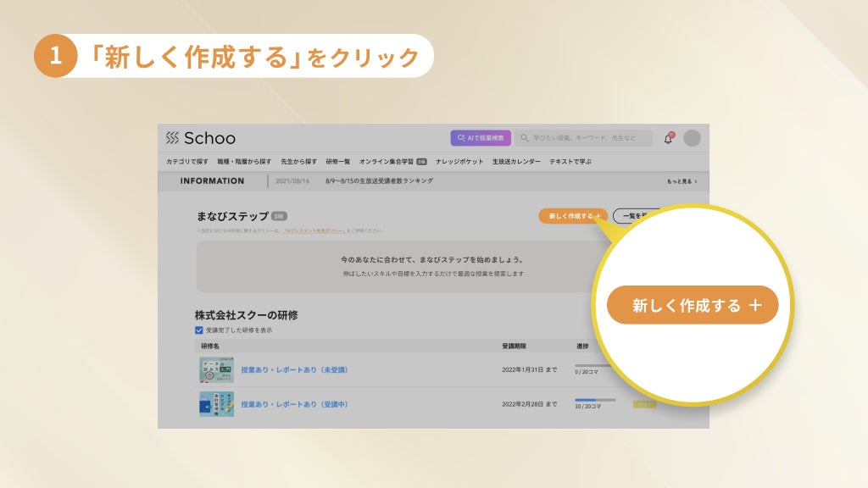Open the AIアシスタント利用ポリシー link
Viewport: 868px width, 488px height.
tap(314, 230)
